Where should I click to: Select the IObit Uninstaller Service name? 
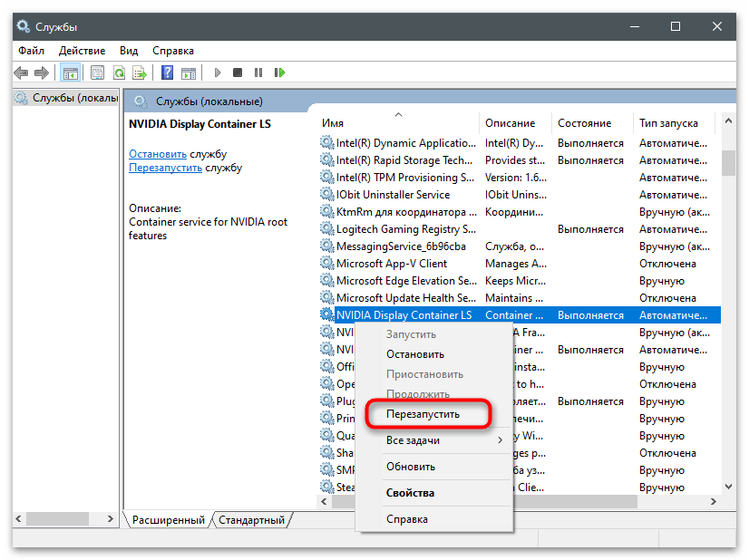[x=394, y=194]
